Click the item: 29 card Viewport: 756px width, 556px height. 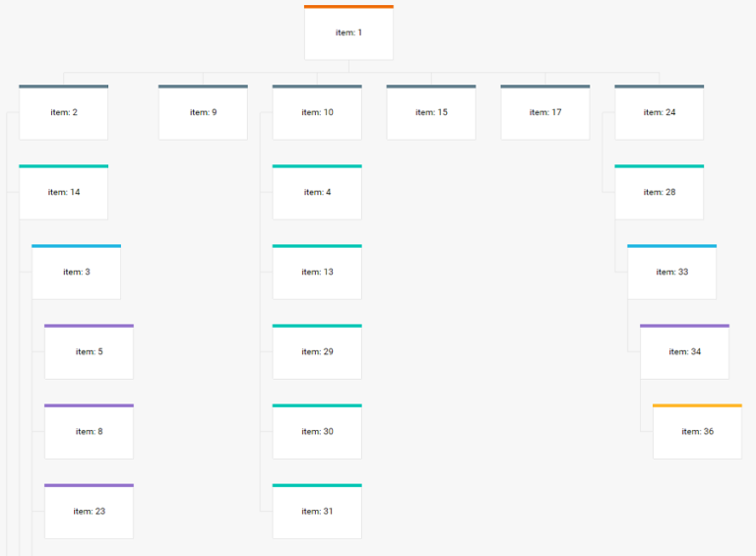pyautogui.click(x=317, y=351)
